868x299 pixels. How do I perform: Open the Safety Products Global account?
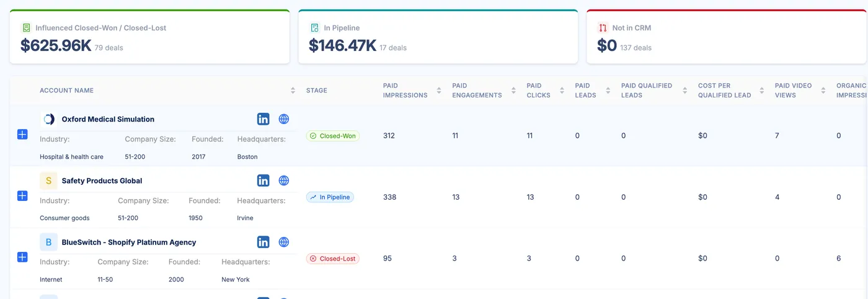[x=102, y=181]
